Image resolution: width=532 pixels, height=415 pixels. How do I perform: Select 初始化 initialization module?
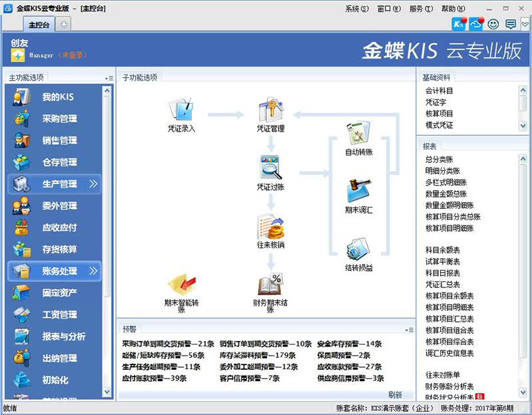point(53,380)
